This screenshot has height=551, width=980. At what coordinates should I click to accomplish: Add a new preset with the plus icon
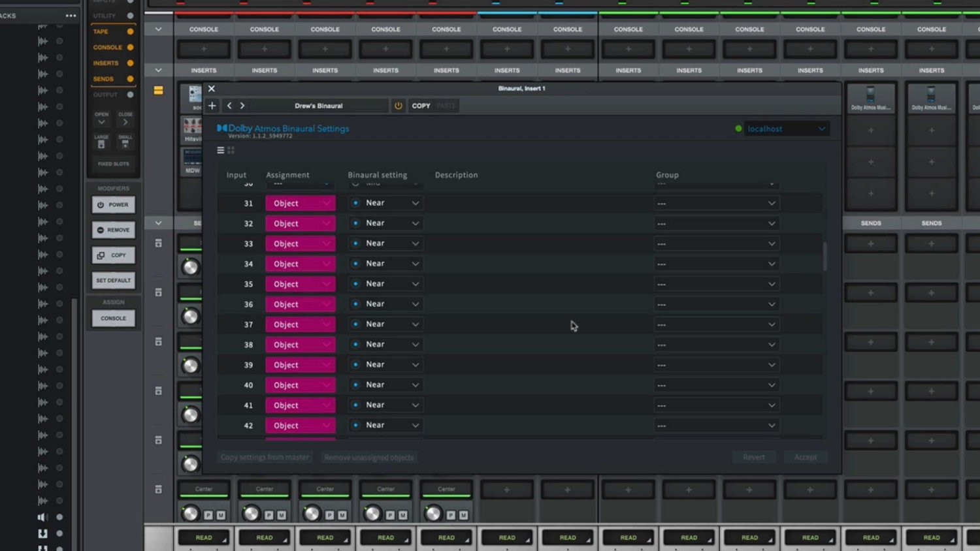coord(212,105)
